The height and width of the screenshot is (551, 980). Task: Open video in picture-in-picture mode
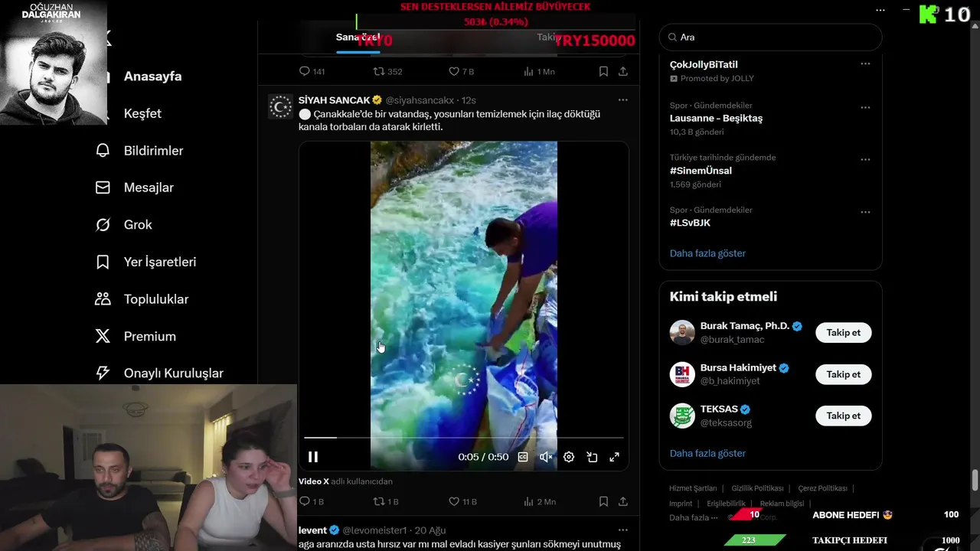[x=592, y=457]
